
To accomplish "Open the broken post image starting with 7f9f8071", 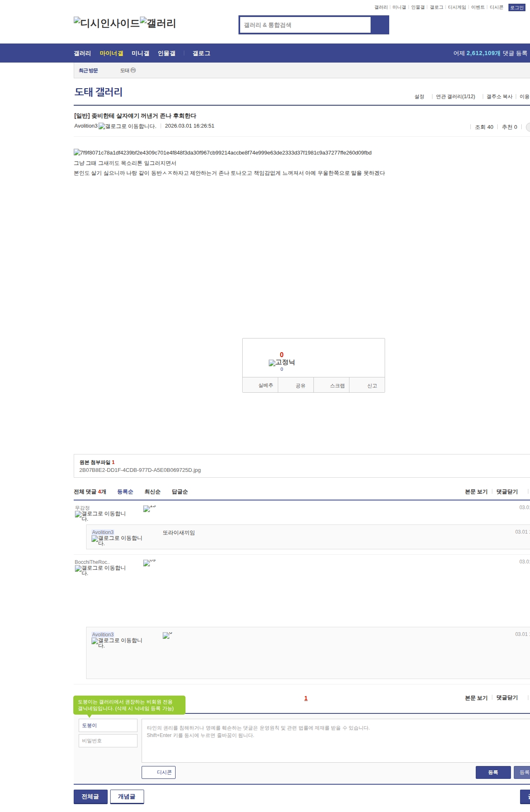I will [x=223, y=152].
